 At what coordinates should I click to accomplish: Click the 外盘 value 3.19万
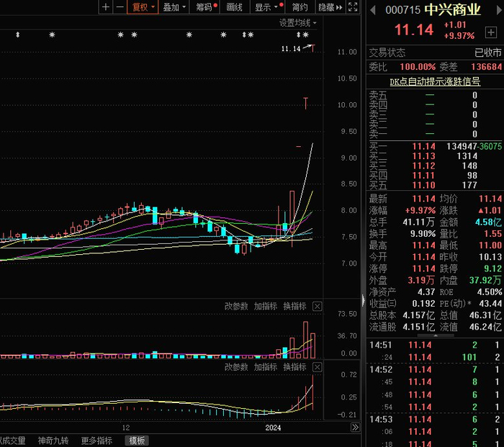tap(421, 280)
